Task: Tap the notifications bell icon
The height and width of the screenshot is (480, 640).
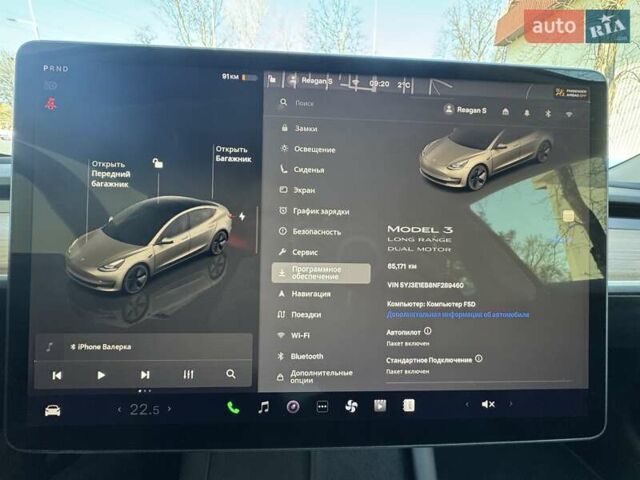Action: (527, 113)
